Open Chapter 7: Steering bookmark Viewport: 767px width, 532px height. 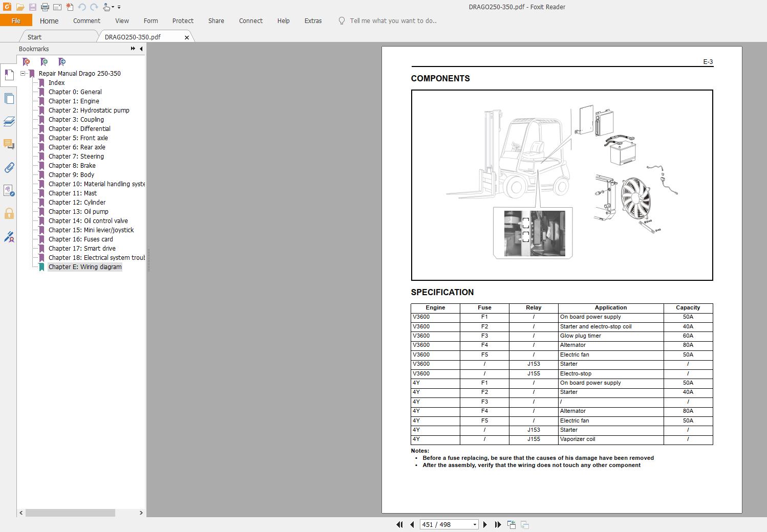click(x=76, y=156)
